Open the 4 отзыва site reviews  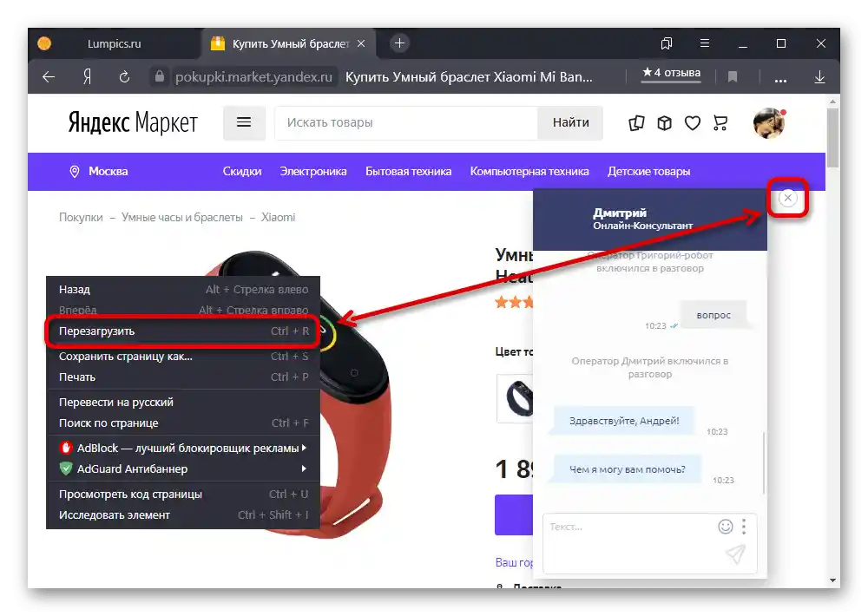(672, 73)
